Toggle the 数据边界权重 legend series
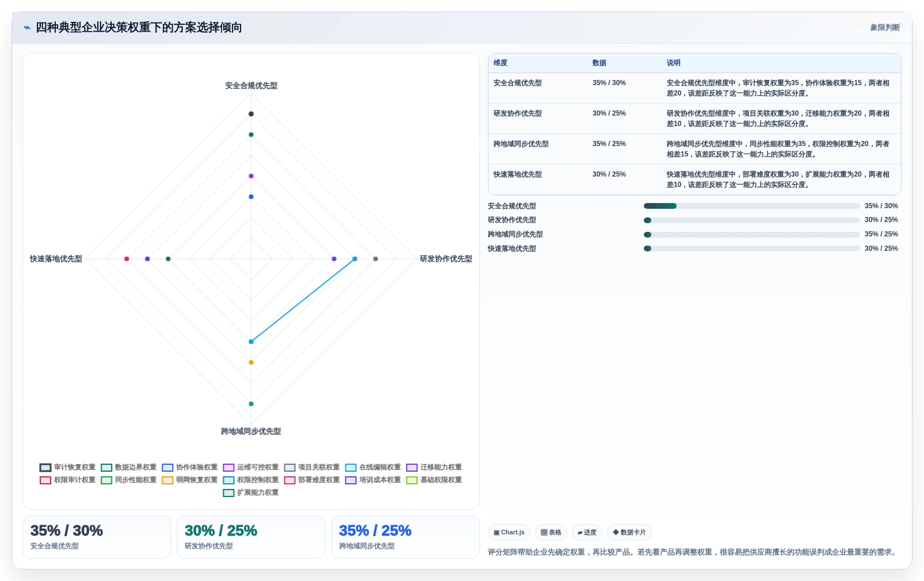Screen dimensions: 924x581 129,468
